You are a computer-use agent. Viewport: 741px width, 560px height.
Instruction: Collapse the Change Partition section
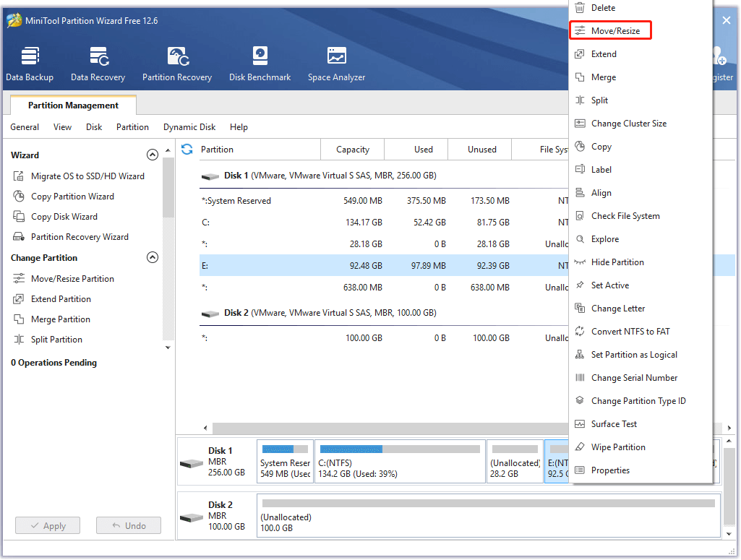(153, 257)
